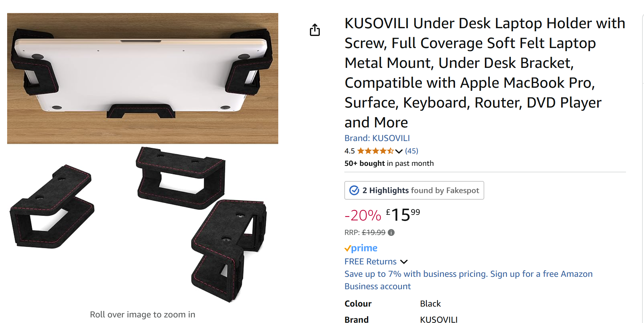This screenshot has height=323, width=644.
Task: Open the 45 customer reviews link
Action: pyautogui.click(x=412, y=151)
